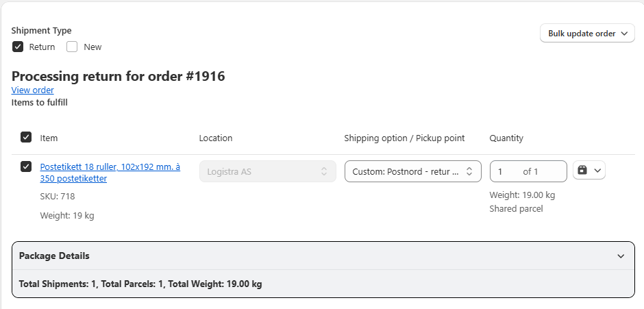Open the Custom: Postnord shipping option dropdown
644x309 pixels.
pyautogui.click(x=406, y=171)
